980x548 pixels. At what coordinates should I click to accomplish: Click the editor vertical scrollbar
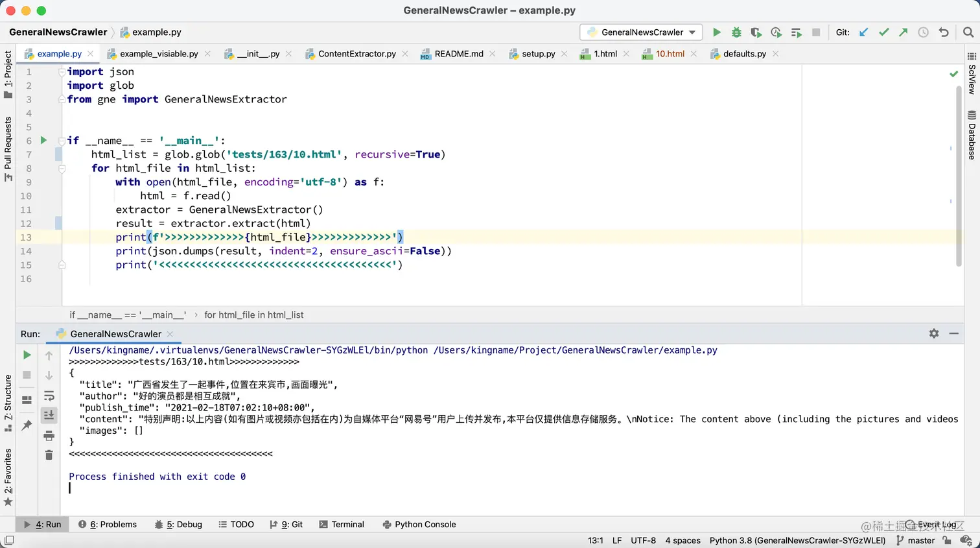[x=959, y=175]
